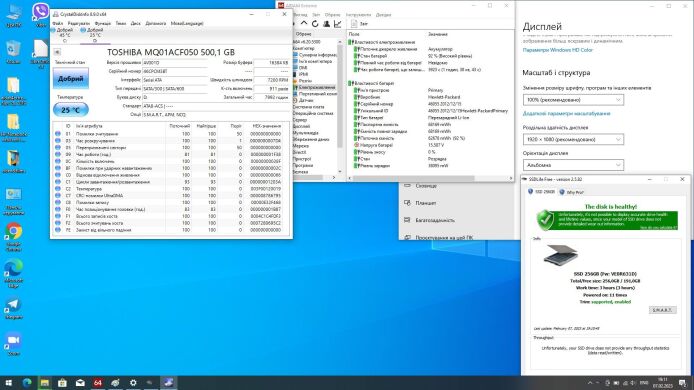The height and width of the screenshot is (390, 694).
Task: Open the Файл menu in CrystalDiskInfo
Action: [x=58, y=23]
